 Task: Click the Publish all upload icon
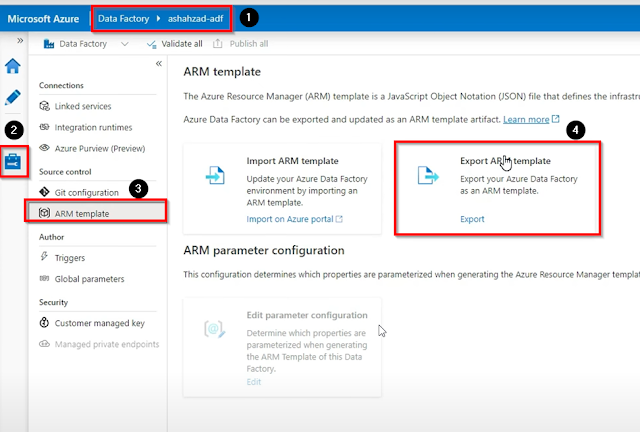pos(218,44)
